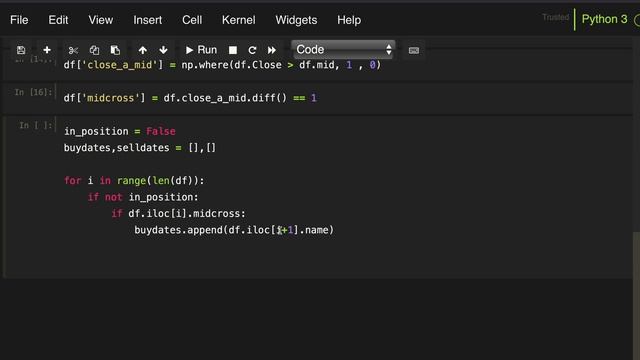
Task: Open the Insert menu
Action: (147, 20)
